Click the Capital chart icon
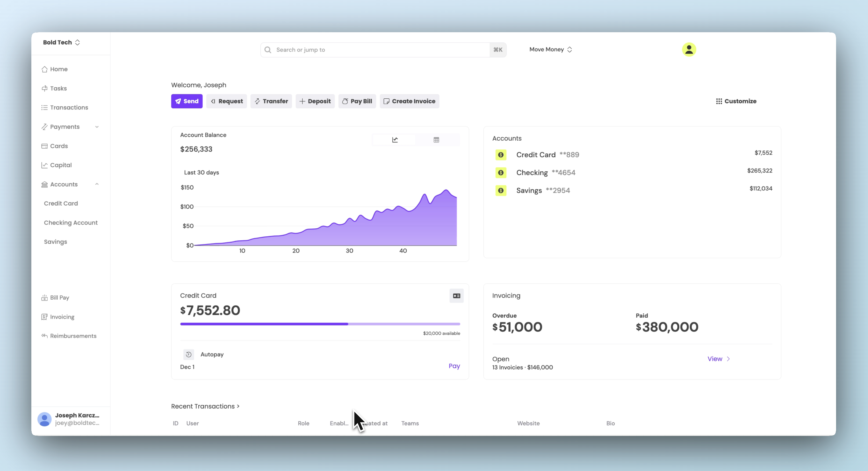The width and height of the screenshot is (868, 471). (x=44, y=165)
